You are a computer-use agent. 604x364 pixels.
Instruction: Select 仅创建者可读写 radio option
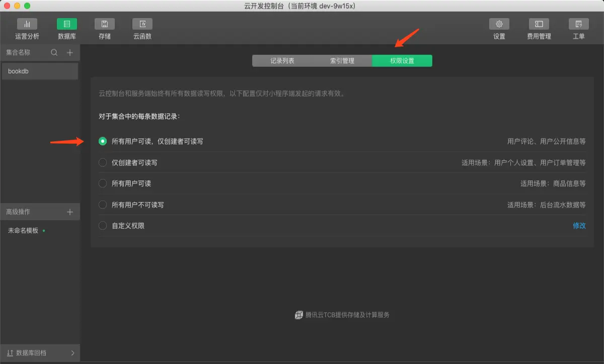(103, 162)
